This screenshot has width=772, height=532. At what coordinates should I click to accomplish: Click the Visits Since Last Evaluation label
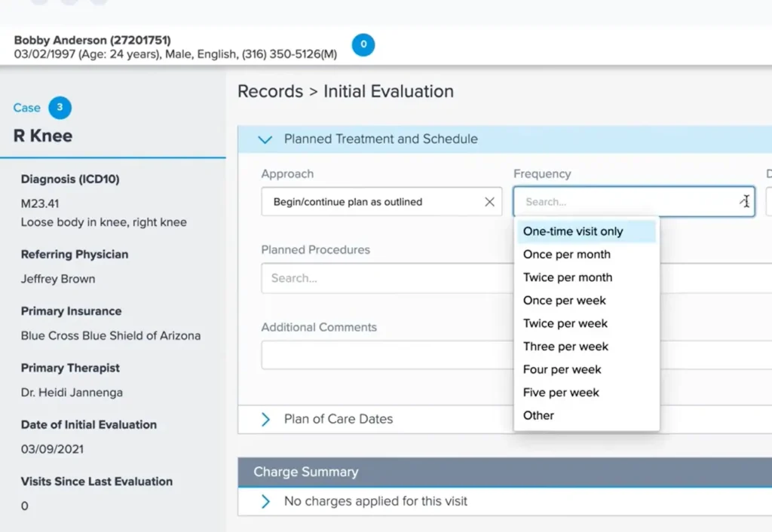tap(96, 482)
